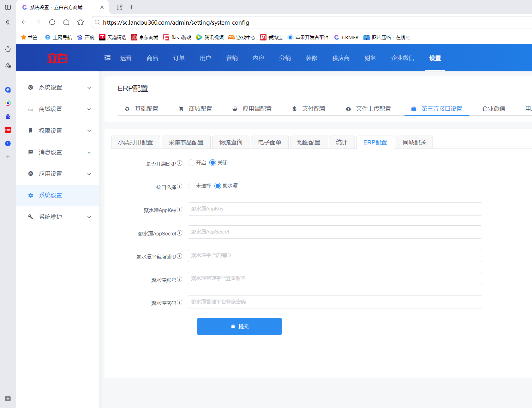
Task: Click the info icon next to 聚水潭密码
Action: click(180, 302)
